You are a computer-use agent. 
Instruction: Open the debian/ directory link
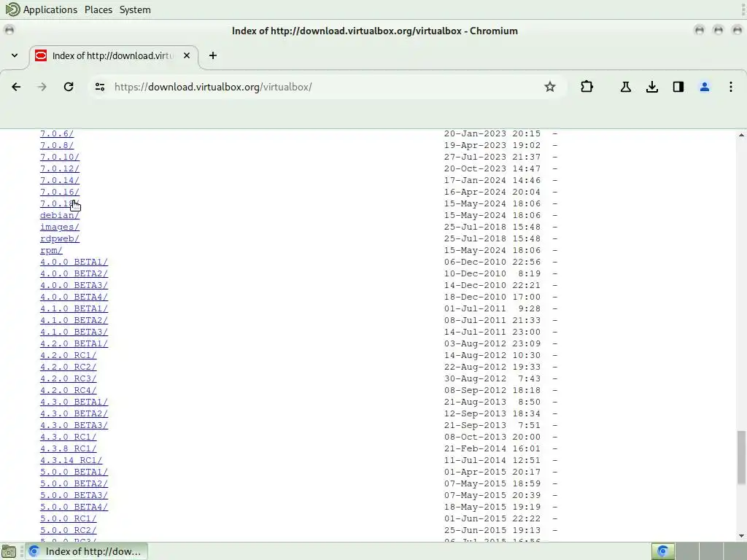[x=60, y=215]
